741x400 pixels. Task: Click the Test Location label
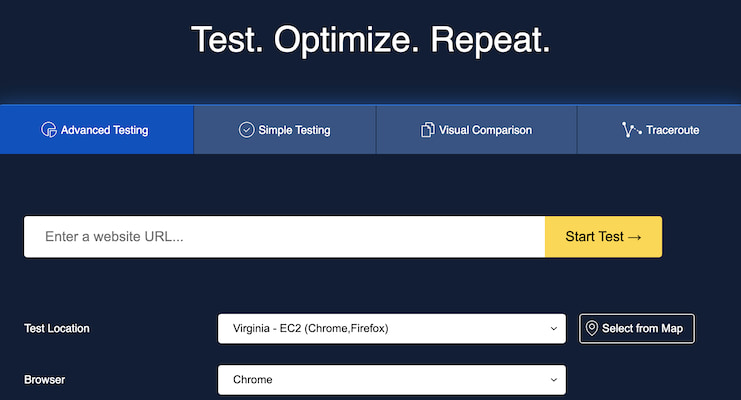pos(57,329)
